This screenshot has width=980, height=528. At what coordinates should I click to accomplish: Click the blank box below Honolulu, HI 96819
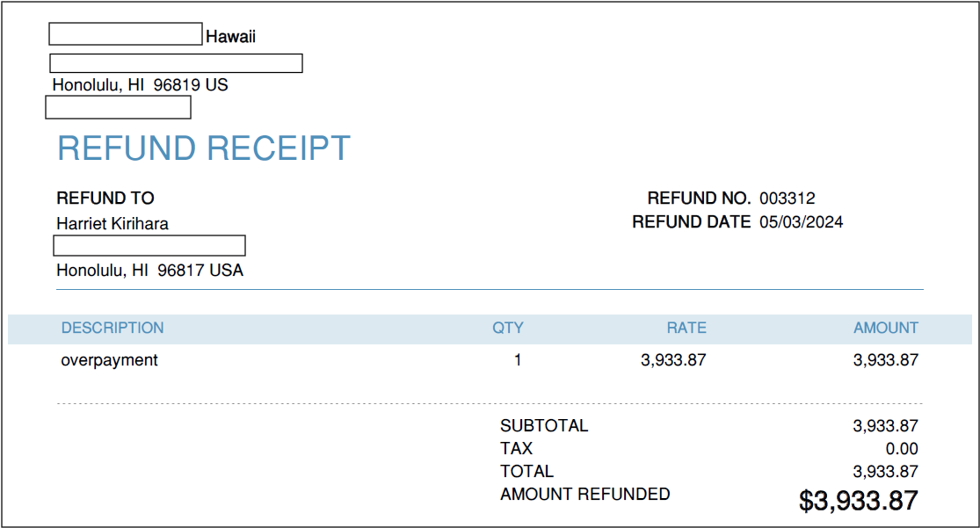pos(118,107)
